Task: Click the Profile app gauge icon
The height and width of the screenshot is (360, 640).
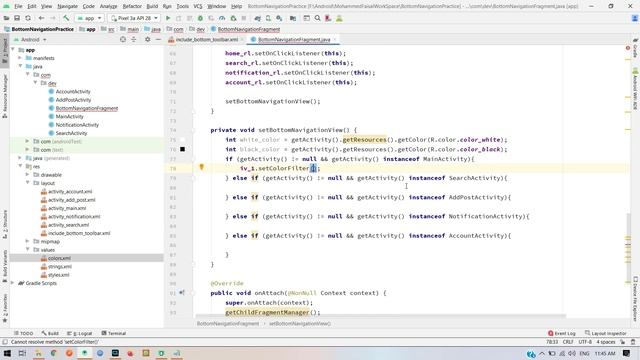Action: pyautogui.click(x=222, y=18)
